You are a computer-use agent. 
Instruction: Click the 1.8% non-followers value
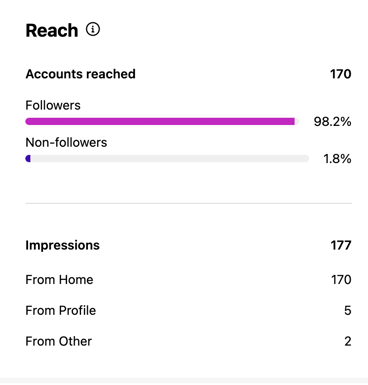(337, 159)
